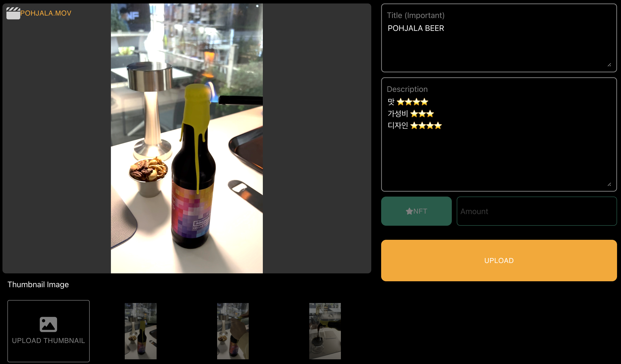Click the star icon on NFT button
The image size is (621, 364).
pyautogui.click(x=409, y=211)
